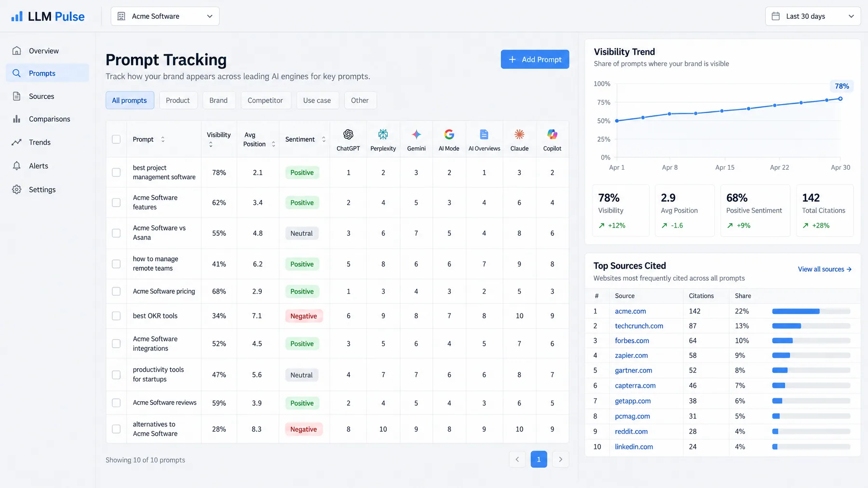Select the Use case filter tab
Screen dimensions: 868x488
(317, 100)
